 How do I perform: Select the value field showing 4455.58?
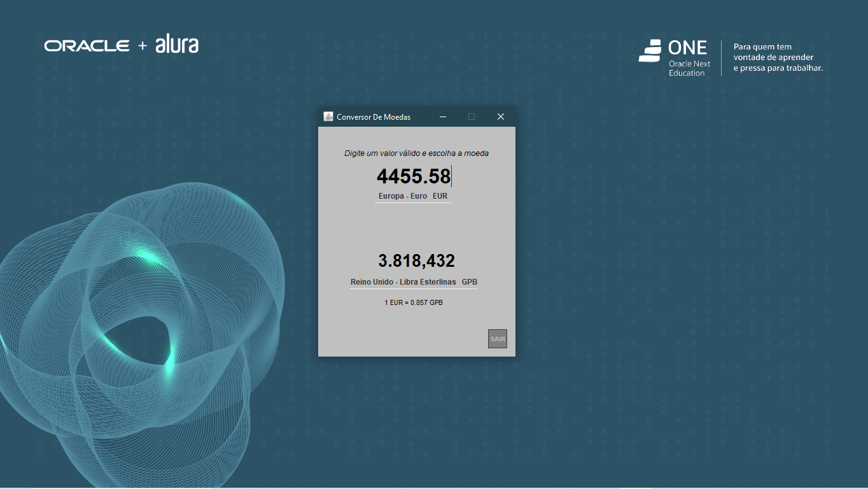pyautogui.click(x=412, y=176)
